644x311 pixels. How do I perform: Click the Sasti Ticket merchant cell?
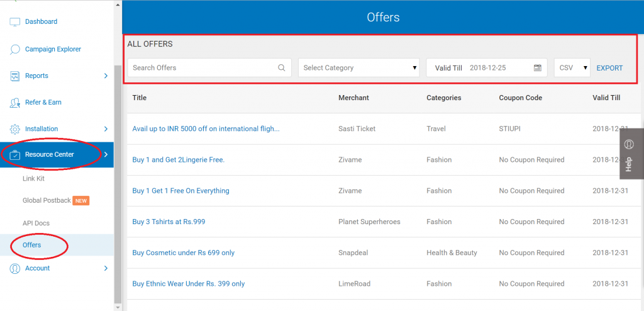pos(357,129)
